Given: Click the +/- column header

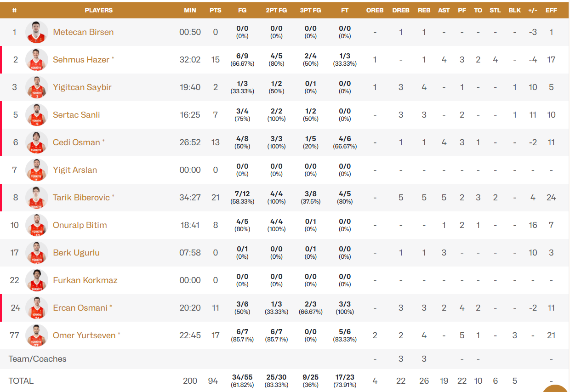Looking at the screenshot, I should point(532,10).
